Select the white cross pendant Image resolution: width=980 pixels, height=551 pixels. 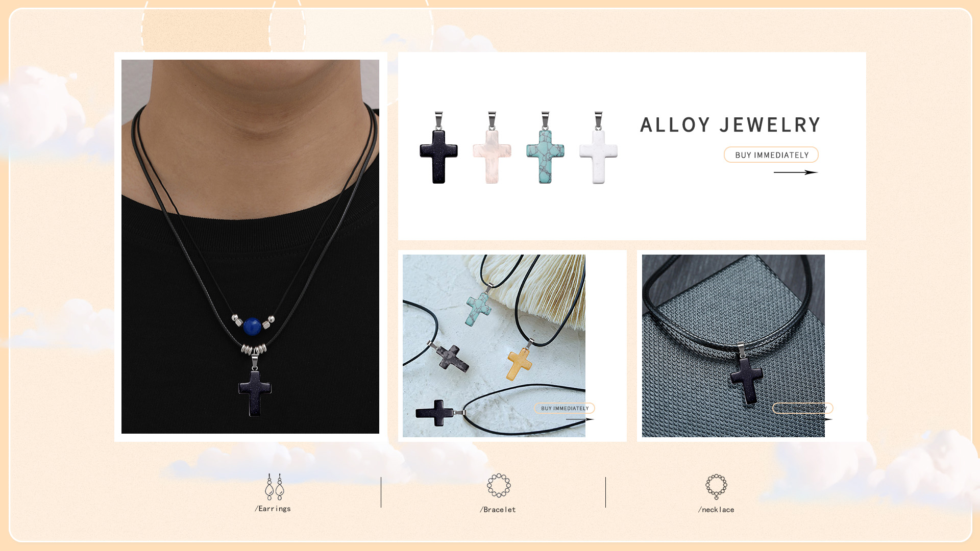[x=598, y=147]
